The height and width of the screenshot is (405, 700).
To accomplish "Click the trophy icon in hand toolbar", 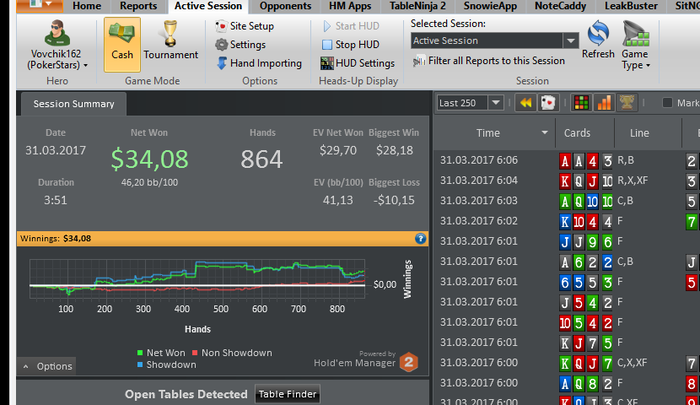I will 626,103.
